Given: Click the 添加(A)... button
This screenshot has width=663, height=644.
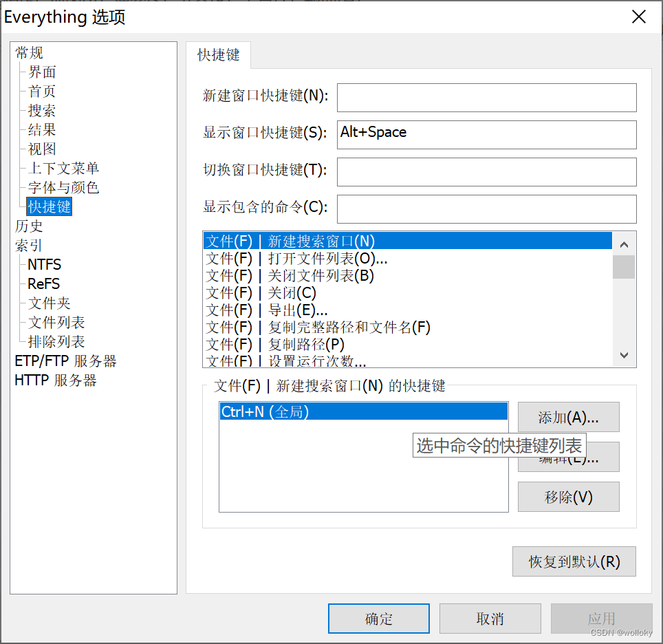Looking at the screenshot, I should click(569, 417).
